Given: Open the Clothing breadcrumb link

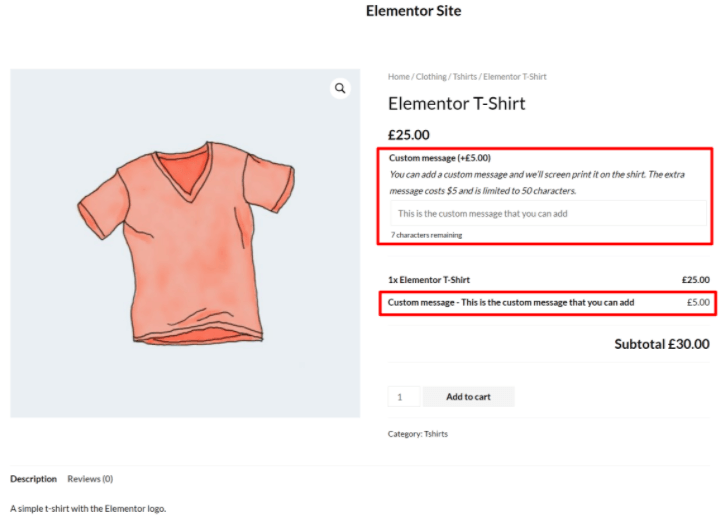Looking at the screenshot, I should [431, 77].
